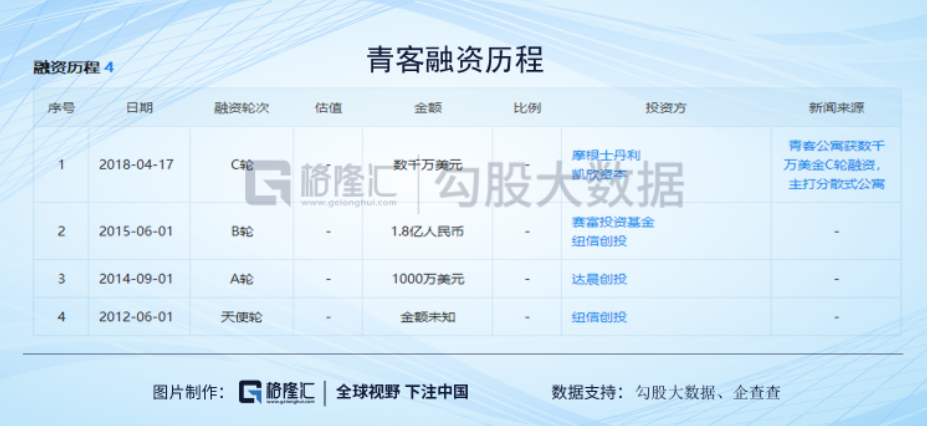This screenshot has height=426, width=927.
Task: Click row number 3 cell
Action: point(61,279)
